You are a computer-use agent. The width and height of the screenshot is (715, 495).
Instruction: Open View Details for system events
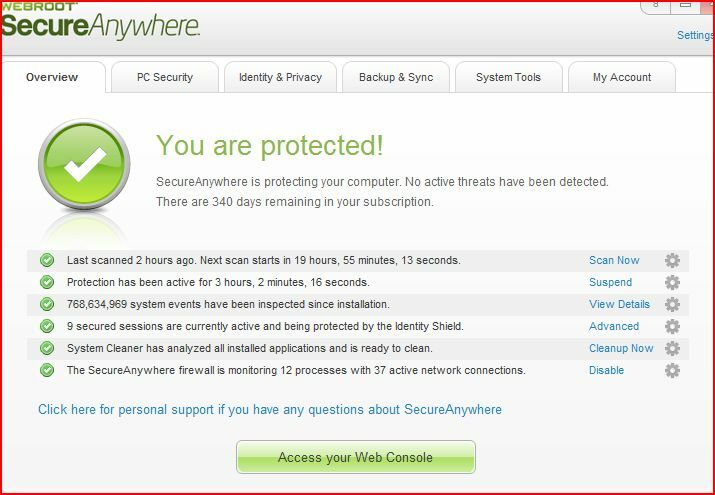pyautogui.click(x=619, y=304)
